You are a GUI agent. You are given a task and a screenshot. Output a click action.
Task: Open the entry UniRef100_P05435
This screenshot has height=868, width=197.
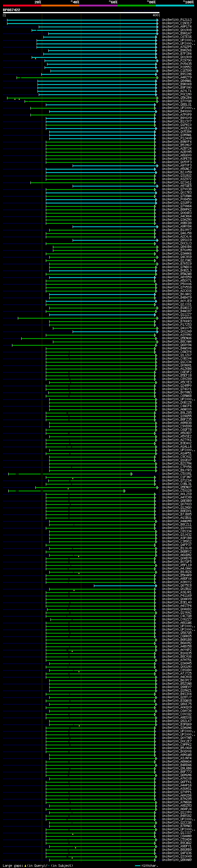pos(177,64)
